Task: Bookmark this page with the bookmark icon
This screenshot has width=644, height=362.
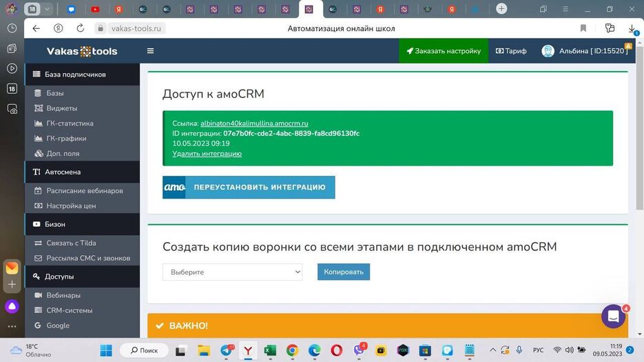Action: tap(583, 28)
